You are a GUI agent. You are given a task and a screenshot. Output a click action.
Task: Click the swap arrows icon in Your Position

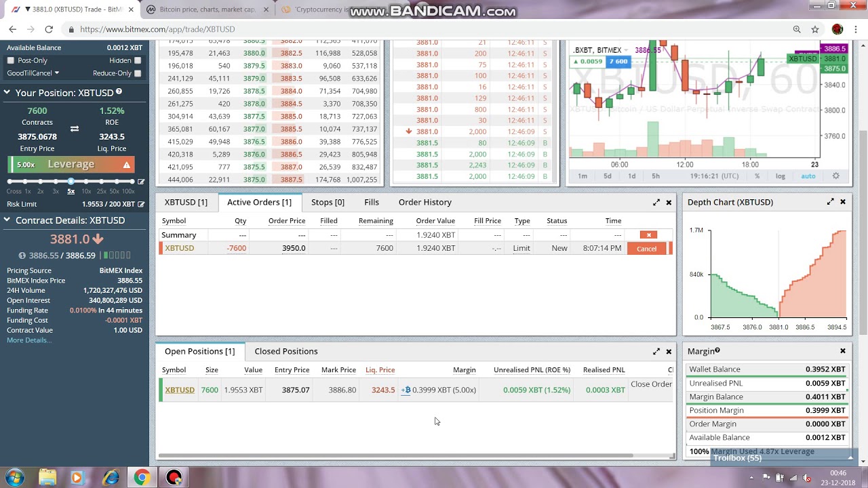point(75,129)
